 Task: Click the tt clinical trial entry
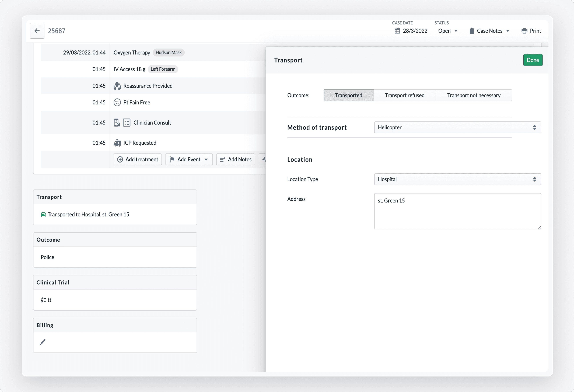[49, 300]
